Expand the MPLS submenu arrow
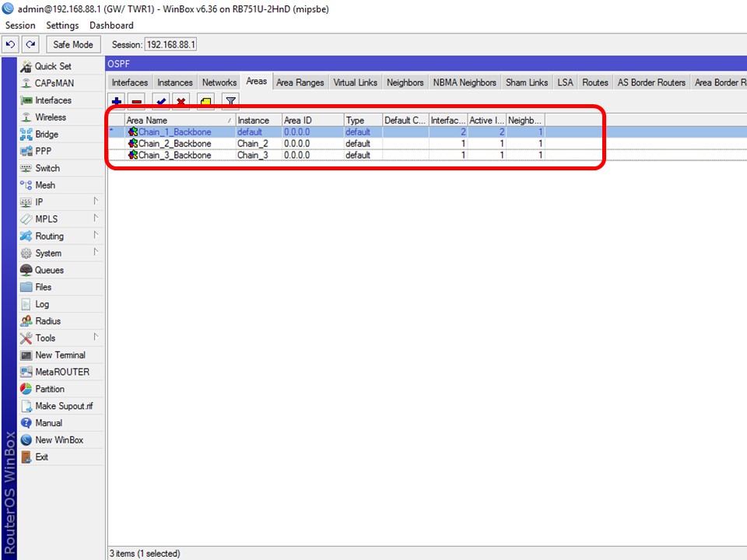The image size is (747, 560). coord(96,218)
